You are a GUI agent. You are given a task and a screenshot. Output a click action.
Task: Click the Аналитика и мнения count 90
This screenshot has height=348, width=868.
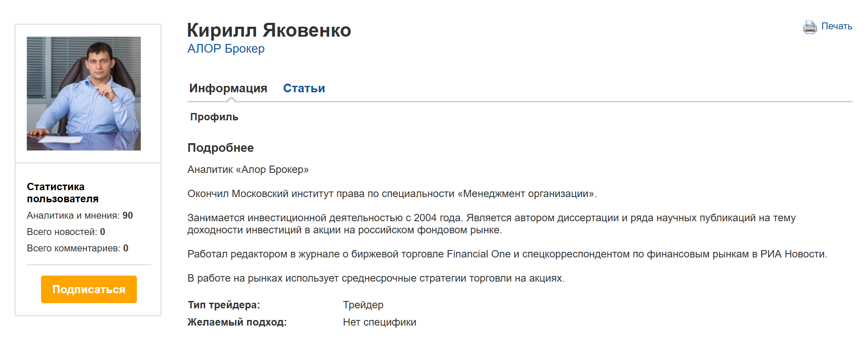[128, 216]
